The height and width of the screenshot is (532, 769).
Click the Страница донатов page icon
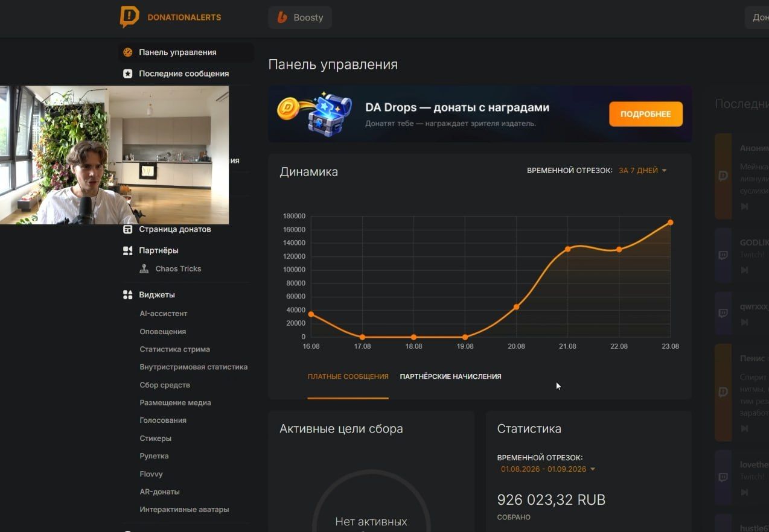pos(127,229)
